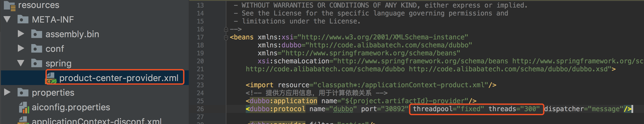Screen dimensions: 644x124
Task: Click xsi:schemaLocation attribute
Action: (x=293, y=61)
